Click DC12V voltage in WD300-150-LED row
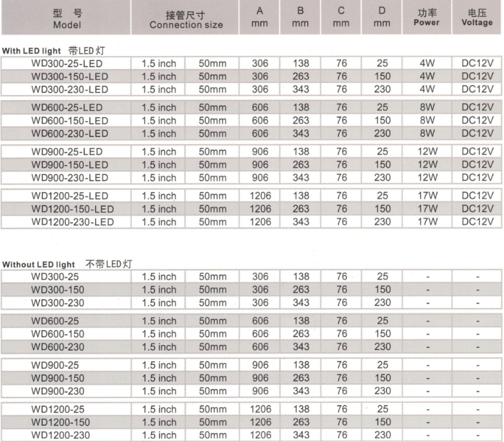Viewport: 504px width, 442px height. pyautogui.click(x=478, y=76)
